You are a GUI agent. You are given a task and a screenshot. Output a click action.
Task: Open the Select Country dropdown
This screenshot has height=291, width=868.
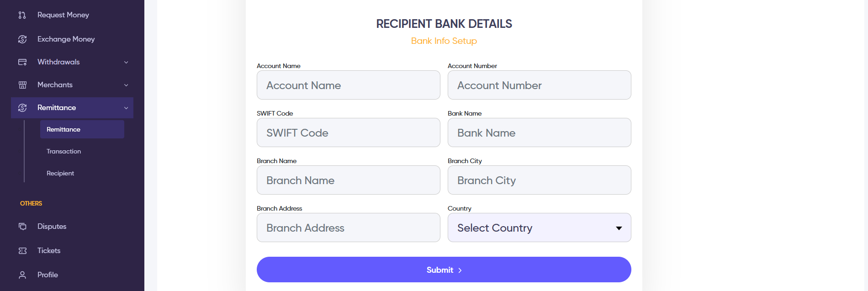[539, 228]
